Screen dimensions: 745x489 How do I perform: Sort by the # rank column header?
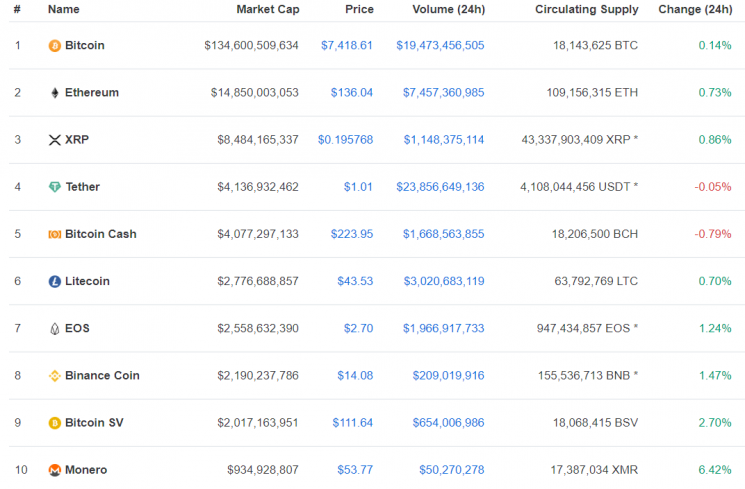pyautogui.click(x=17, y=10)
